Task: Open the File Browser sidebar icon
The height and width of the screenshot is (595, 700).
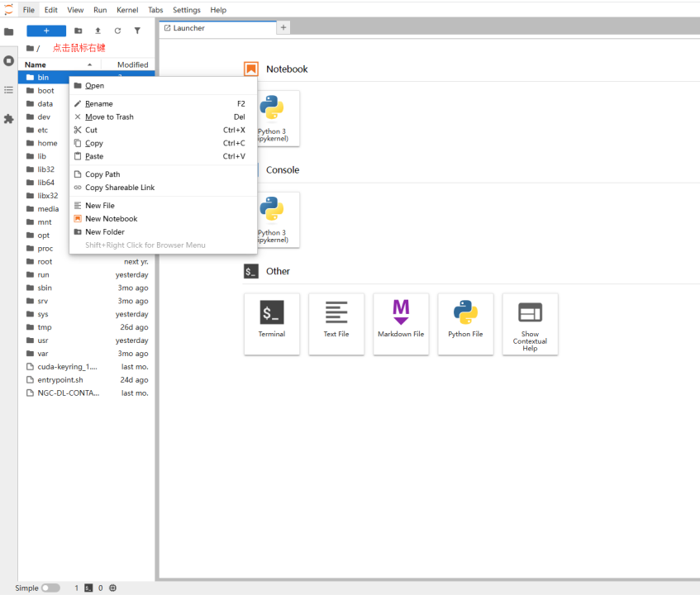Action: 8,31
